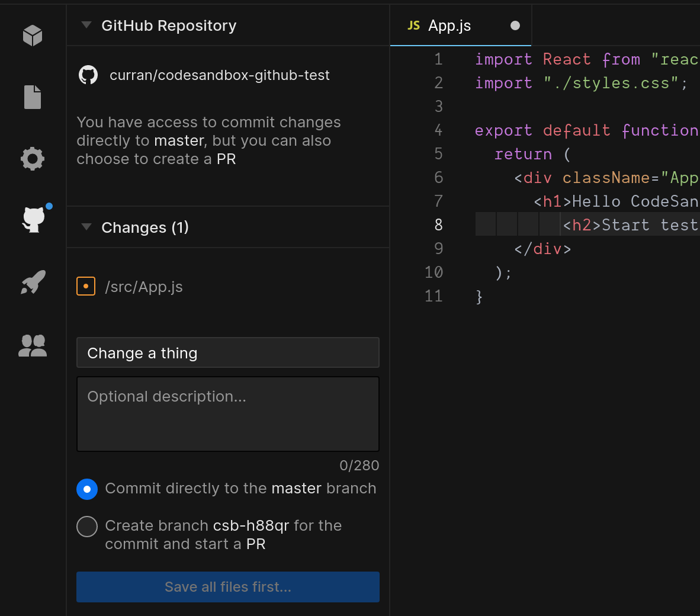Click the GitHub logo beside the repository name

click(x=88, y=75)
